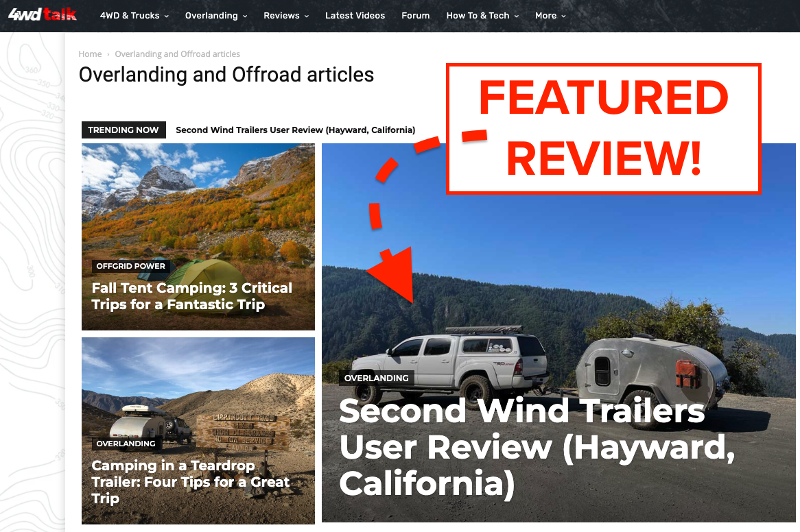
Task: Open the Fall Tent Camping article title
Action: pyautogui.click(x=192, y=296)
